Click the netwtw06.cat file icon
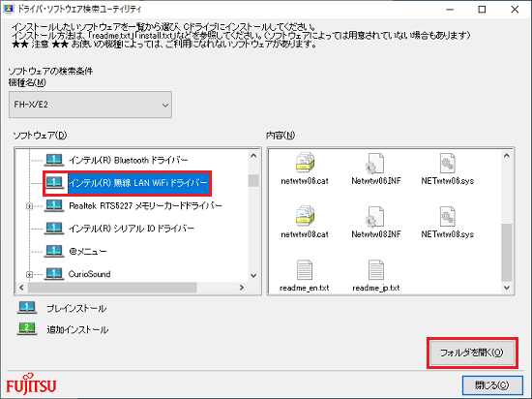This screenshot has height=399, width=532. pos(305,163)
